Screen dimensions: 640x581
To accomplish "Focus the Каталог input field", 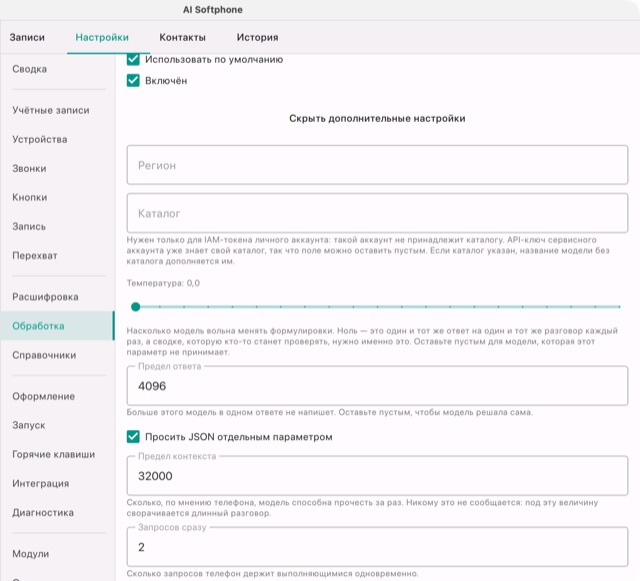I will point(377,213).
